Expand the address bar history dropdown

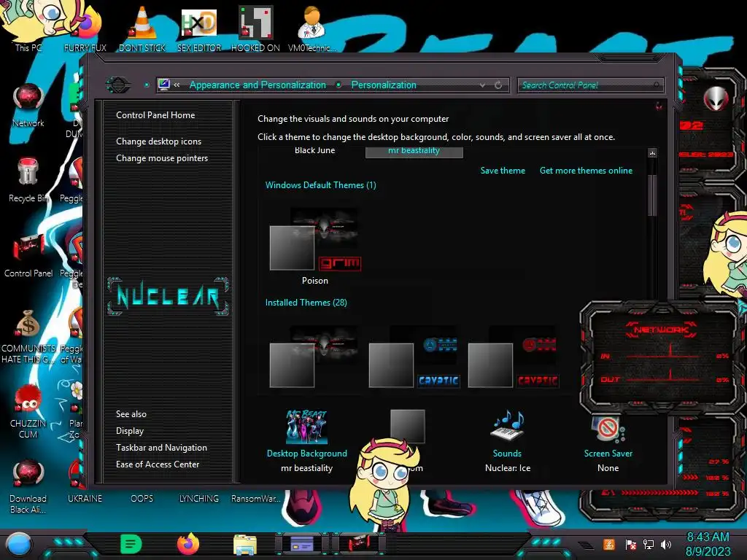pyautogui.click(x=483, y=85)
